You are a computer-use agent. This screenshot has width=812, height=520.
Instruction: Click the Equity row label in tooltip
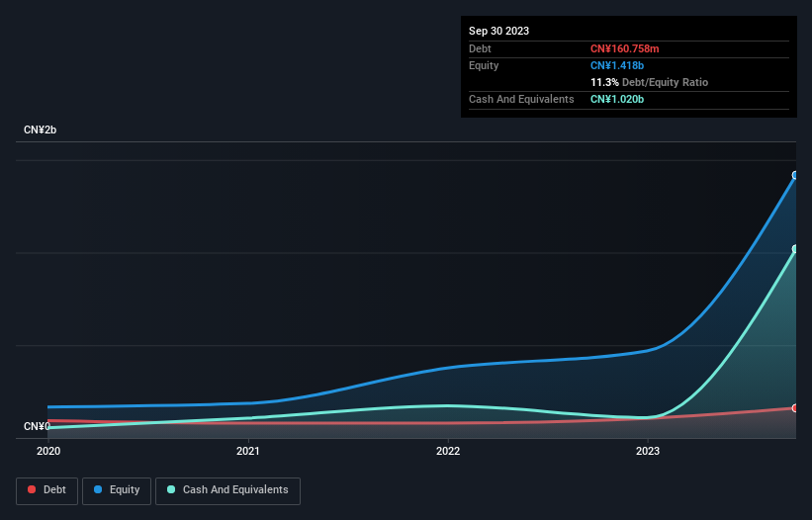point(484,65)
